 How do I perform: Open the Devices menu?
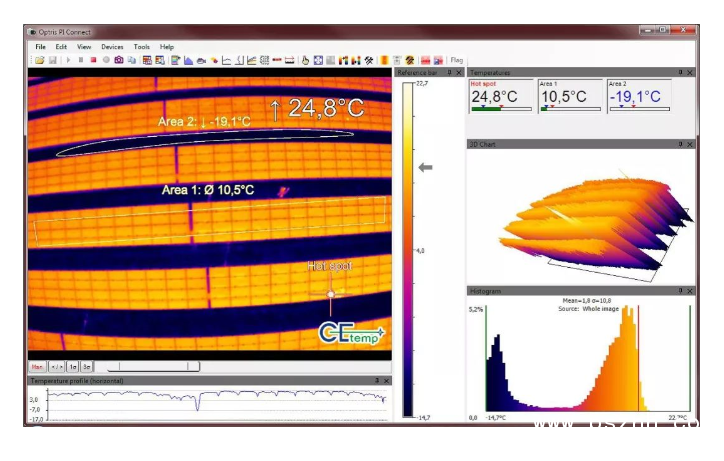pos(112,47)
